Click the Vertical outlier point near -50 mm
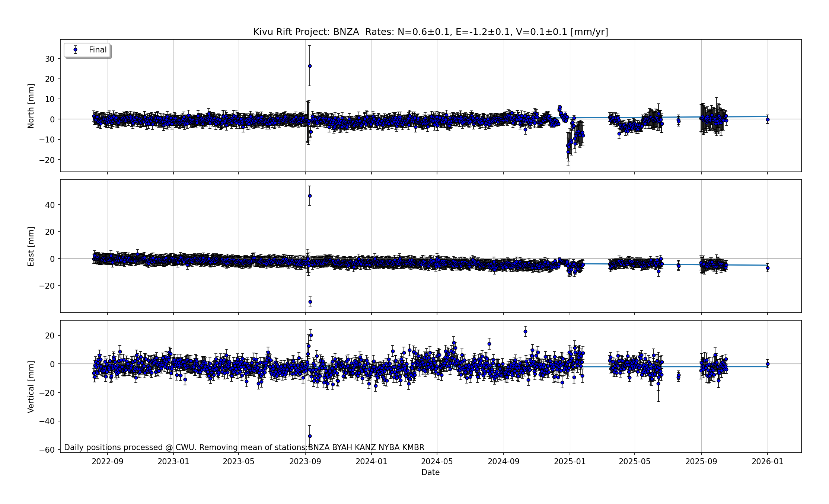The height and width of the screenshot is (504, 829). 310,436
